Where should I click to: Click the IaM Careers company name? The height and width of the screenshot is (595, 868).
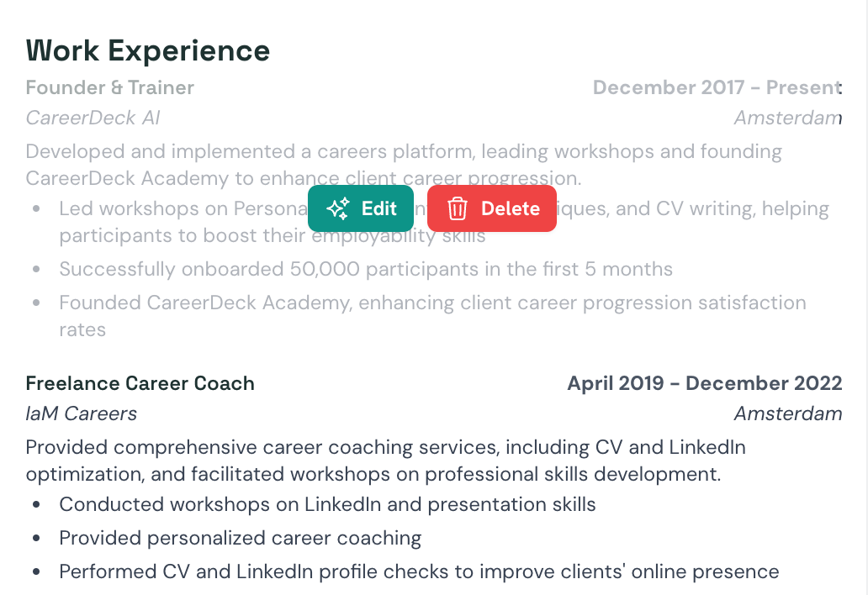coord(82,413)
